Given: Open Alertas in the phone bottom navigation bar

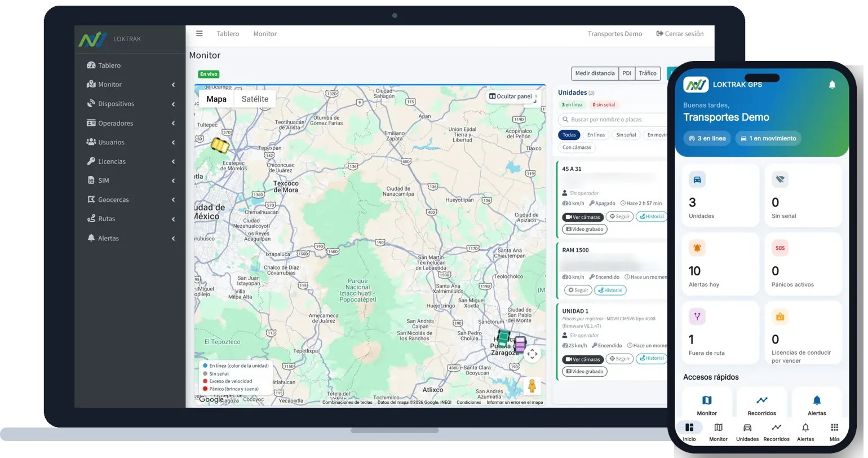Looking at the screenshot, I should click(x=805, y=431).
